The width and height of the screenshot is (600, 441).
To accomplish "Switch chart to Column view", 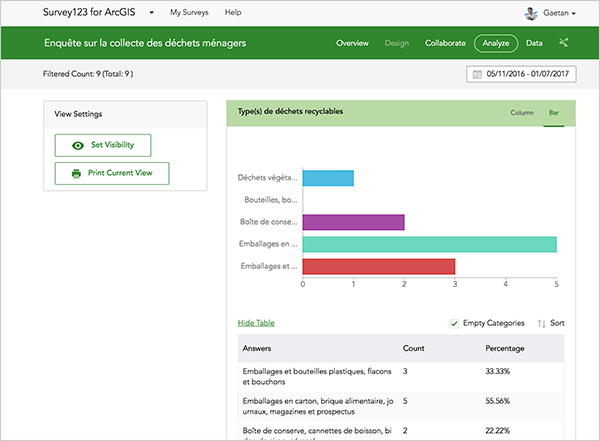I will click(522, 112).
